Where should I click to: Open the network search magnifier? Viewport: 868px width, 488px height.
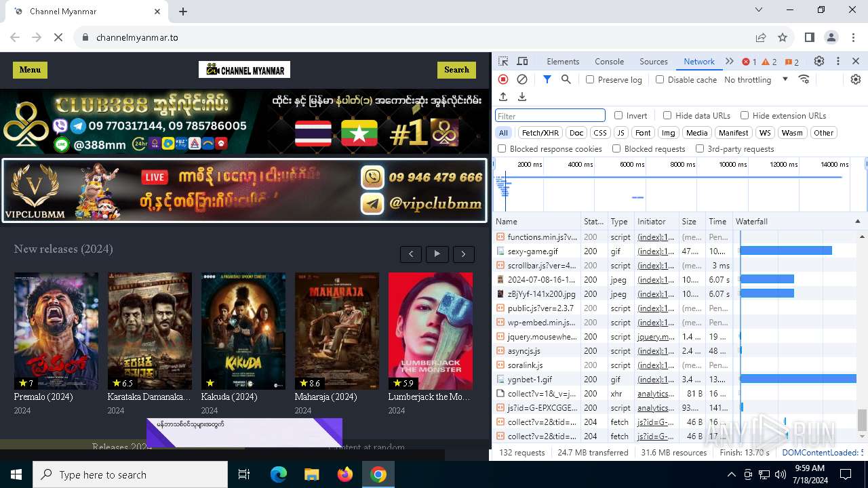(566, 79)
